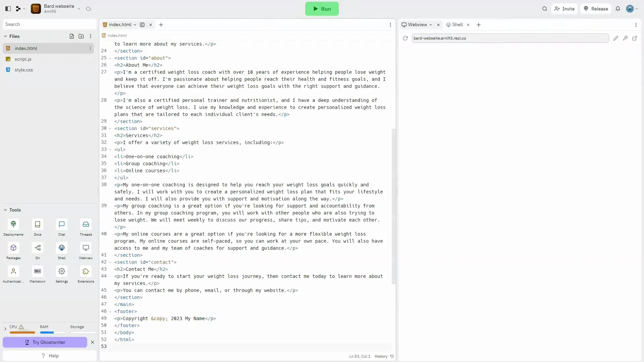This screenshot has width=644, height=362.
Task: Expand the Files section expander
Action: [5, 36]
